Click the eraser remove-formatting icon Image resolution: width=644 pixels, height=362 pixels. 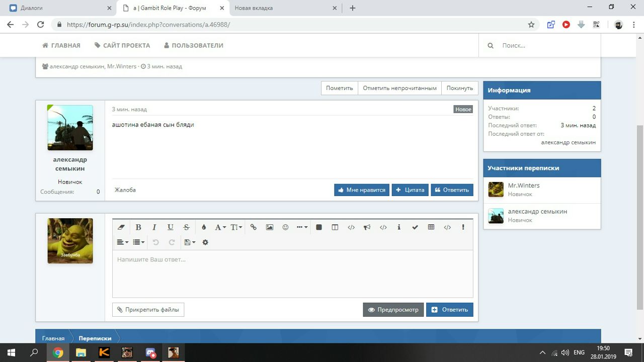(x=121, y=227)
